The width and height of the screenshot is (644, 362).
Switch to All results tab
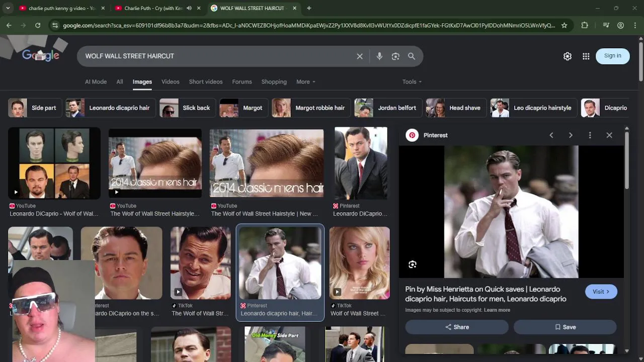coord(120,81)
